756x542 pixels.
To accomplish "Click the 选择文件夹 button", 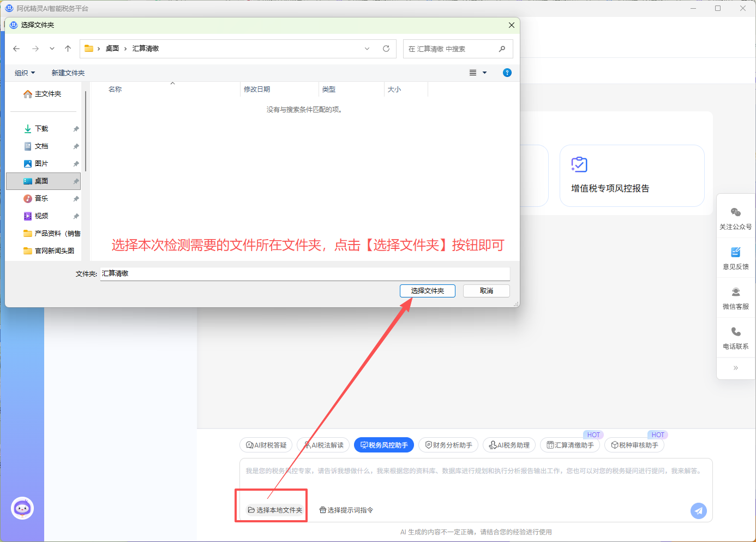I will 428,291.
